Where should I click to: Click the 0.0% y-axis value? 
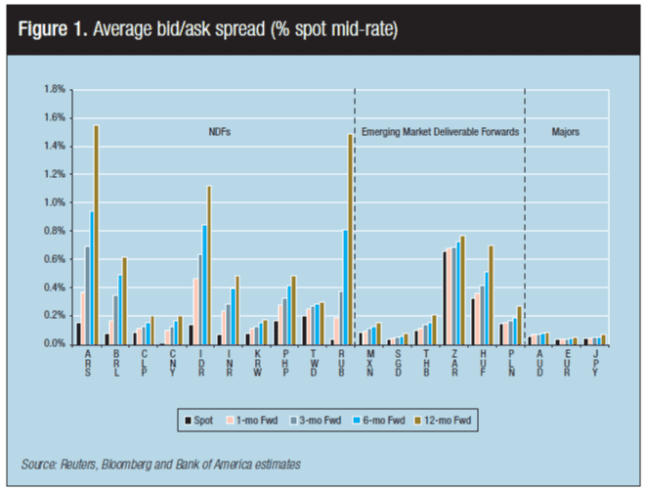(x=55, y=343)
